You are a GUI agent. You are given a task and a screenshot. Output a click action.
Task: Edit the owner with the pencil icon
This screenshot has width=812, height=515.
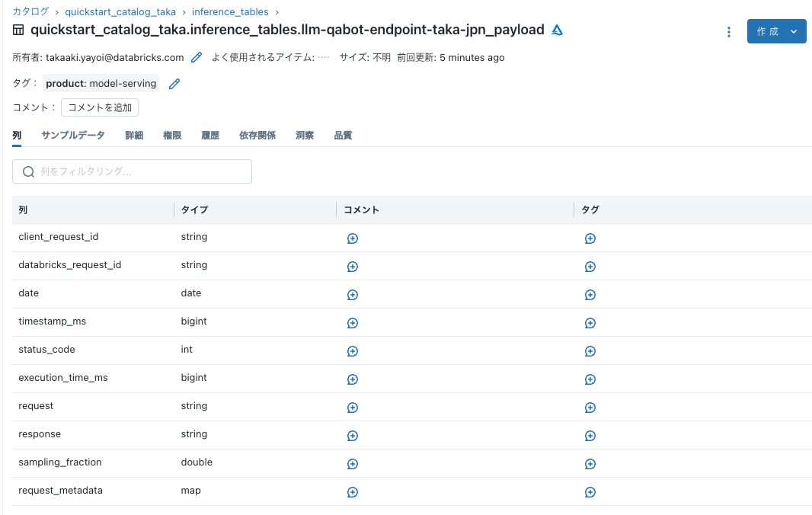[x=196, y=57]
